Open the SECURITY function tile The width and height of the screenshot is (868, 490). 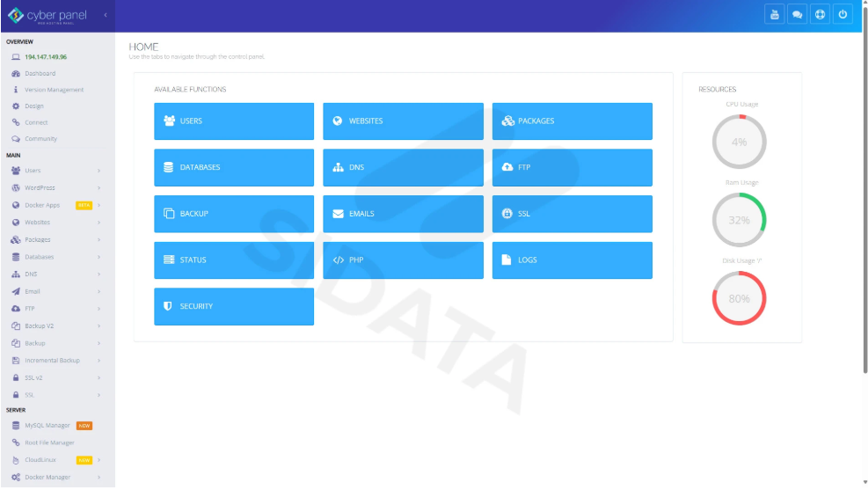click(233, 307)
